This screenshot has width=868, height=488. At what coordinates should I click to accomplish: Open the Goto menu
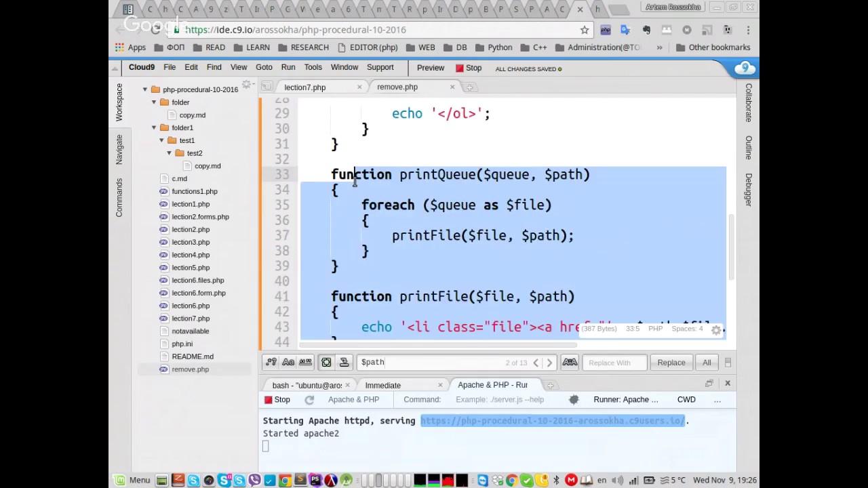(264, 68)
